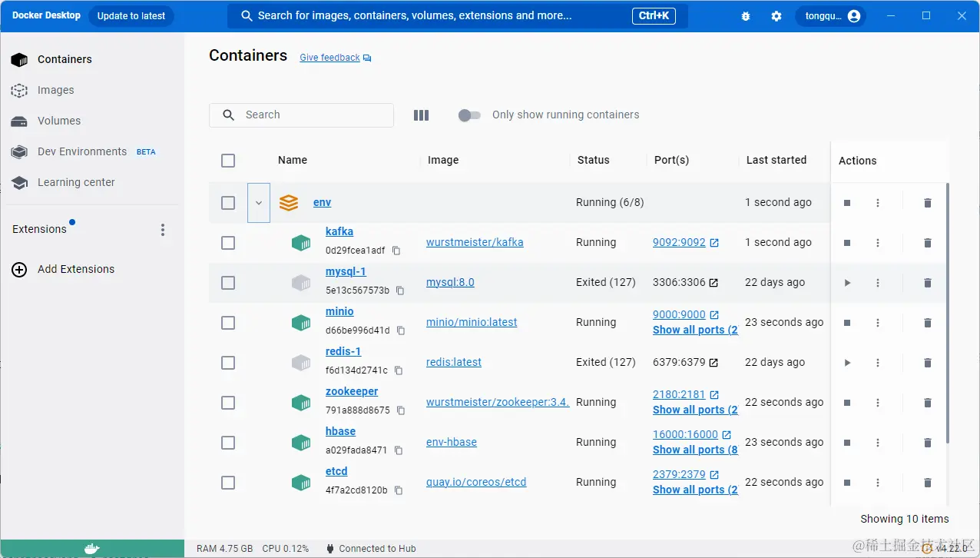Viewport: 980px width, 558px height.
Task: Delete the redis-1 container
Action: click(927, 363)
